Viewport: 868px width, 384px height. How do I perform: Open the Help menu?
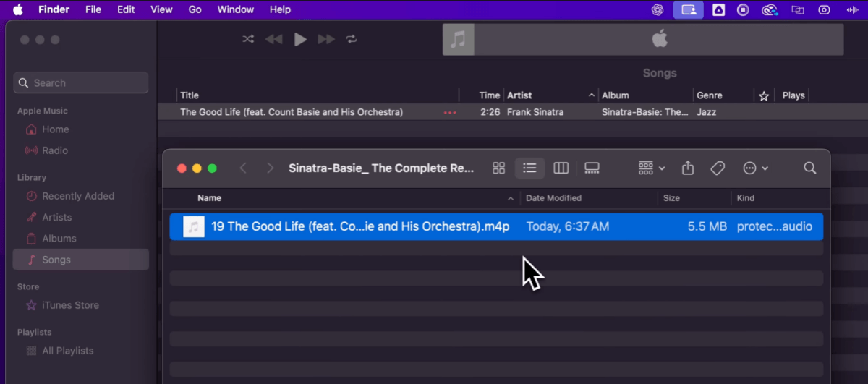point(280,9)
